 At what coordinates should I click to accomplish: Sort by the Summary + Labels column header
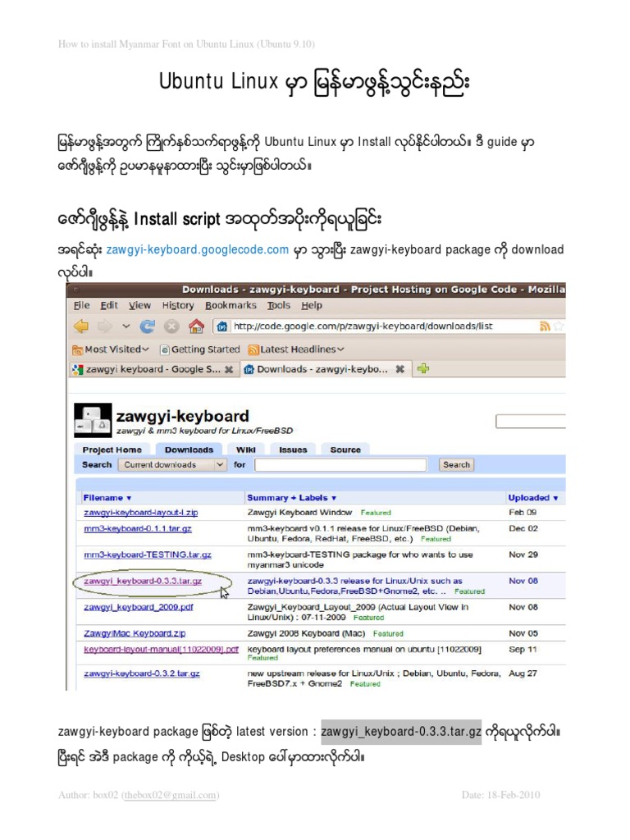[291, 498]
